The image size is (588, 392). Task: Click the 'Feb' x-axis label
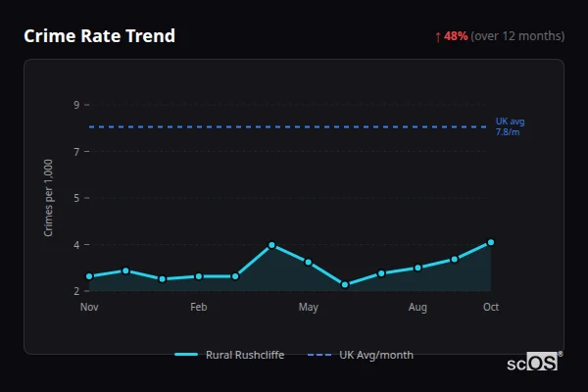[x=199, y=307]
